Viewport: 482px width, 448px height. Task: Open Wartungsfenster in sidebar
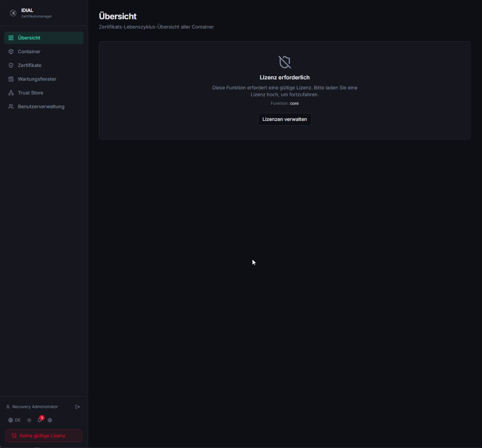point(44,79)
